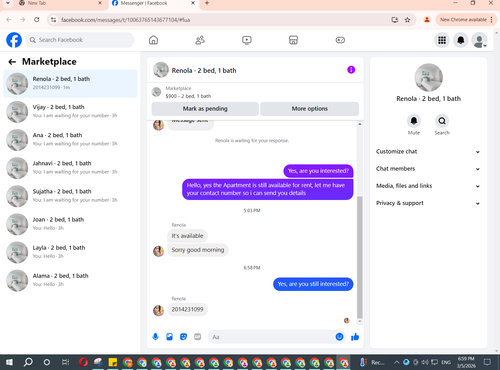This screenshot has height=370, width=500.
Task: Open the $900 - 2 bed, 1 bath listing link
Action: point(188,96)
